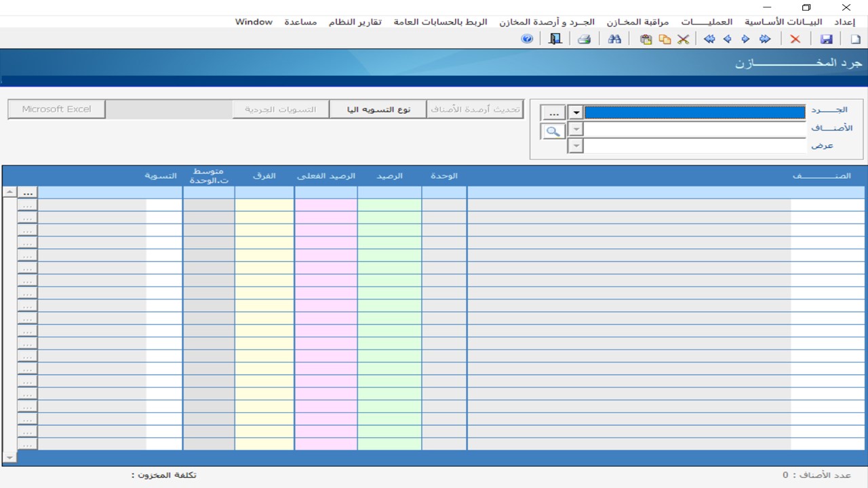This screenshot has height=488, width=868.
Task: Click the magnifier search button beside الأصناف
Action: 553,131
